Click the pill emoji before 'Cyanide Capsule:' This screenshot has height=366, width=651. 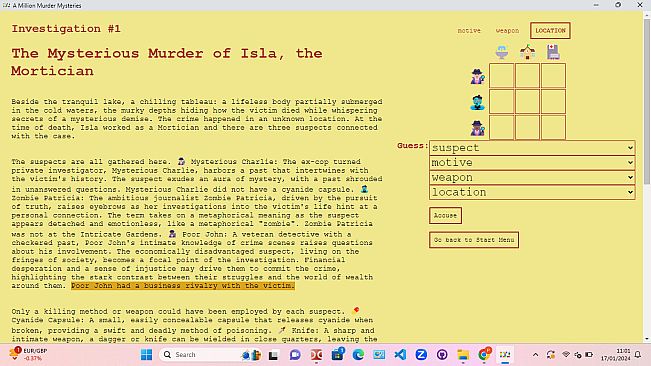(x=356, y=310)
